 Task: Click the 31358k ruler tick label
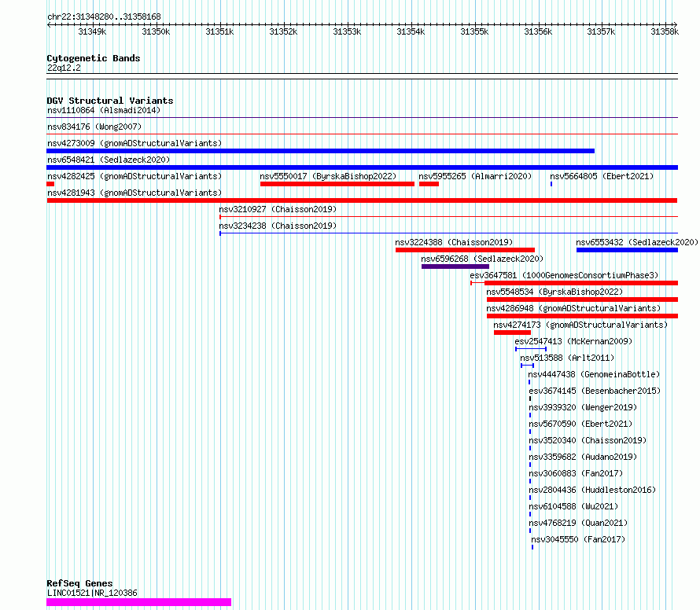click(x=665, y=31)
